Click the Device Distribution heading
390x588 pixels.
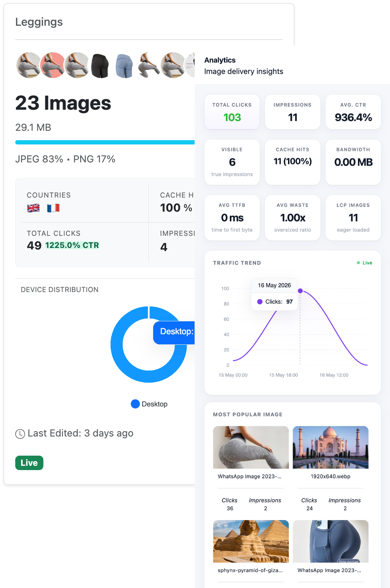(60, 290)
